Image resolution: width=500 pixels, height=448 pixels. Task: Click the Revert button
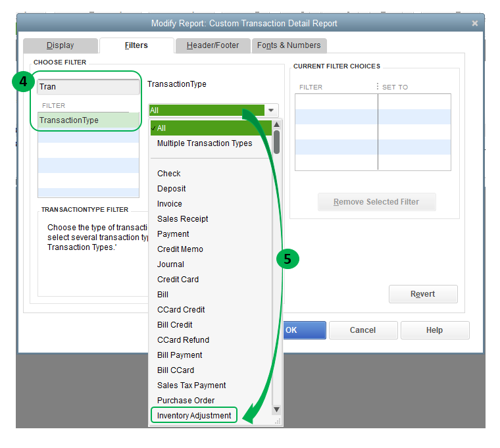423,294
